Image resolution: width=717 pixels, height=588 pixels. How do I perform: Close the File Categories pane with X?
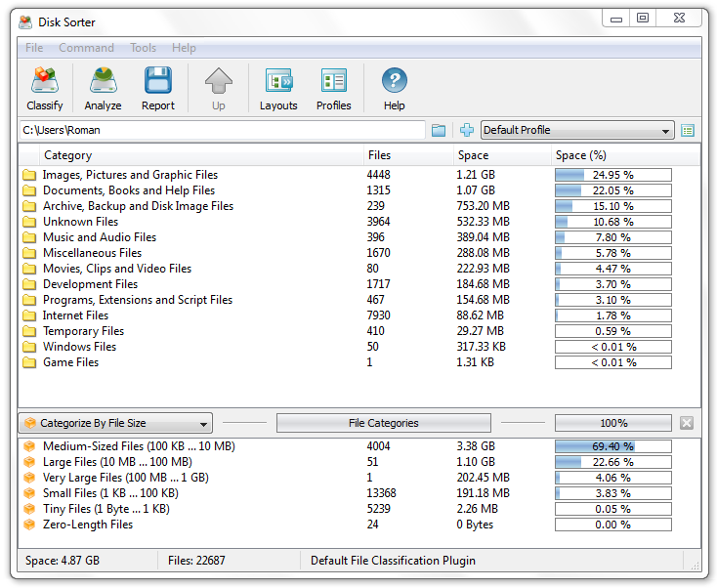(687, 423)
